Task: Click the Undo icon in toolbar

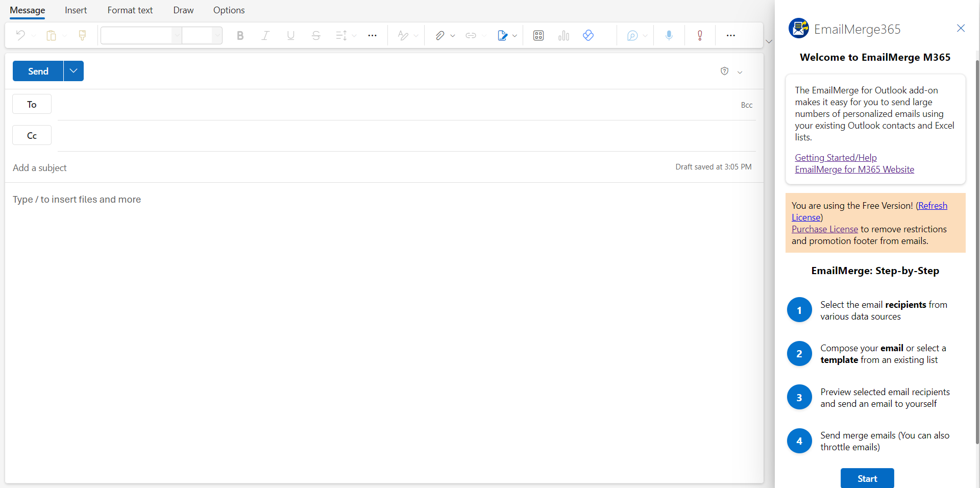Action: click(x=20, y=35)
